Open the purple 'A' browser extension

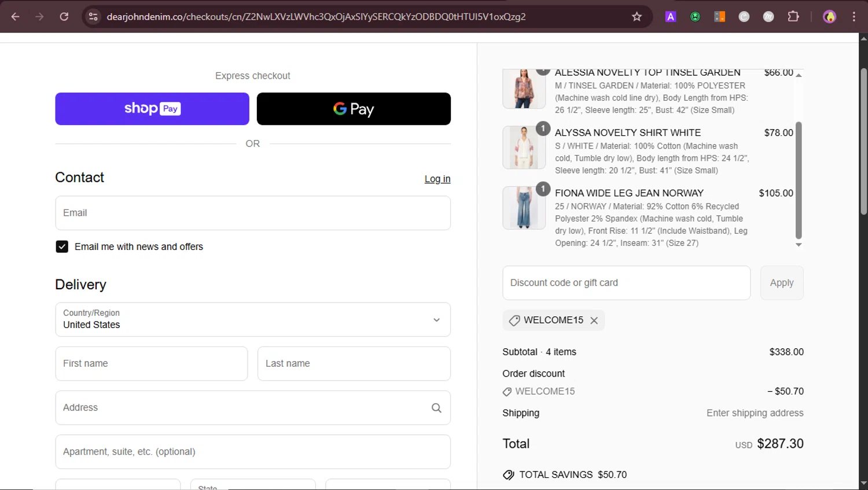coord(671,17)
